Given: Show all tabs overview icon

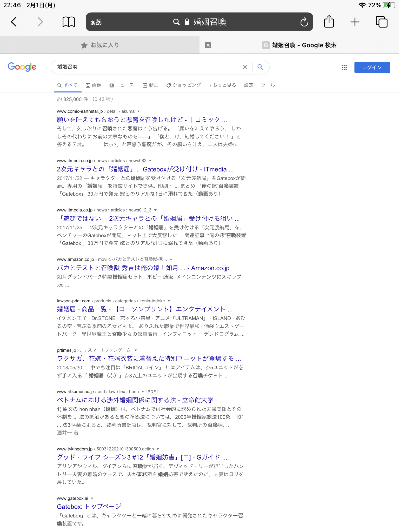Looking at the screenshot, I should tap(382, 22).
